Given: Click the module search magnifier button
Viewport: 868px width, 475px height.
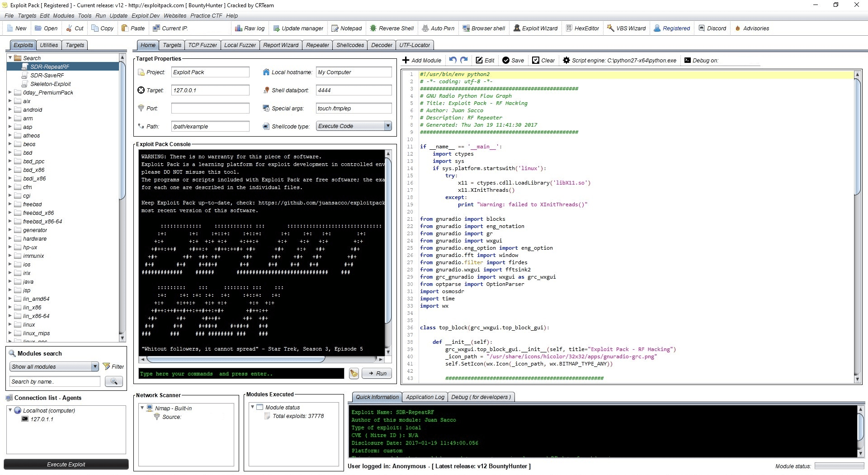Looking at the screenshot, I should point(113,382).
